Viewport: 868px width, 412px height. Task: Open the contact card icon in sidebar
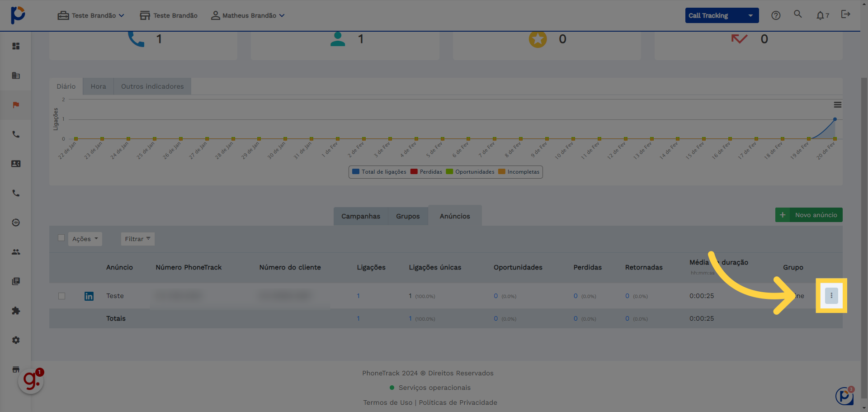16,164
